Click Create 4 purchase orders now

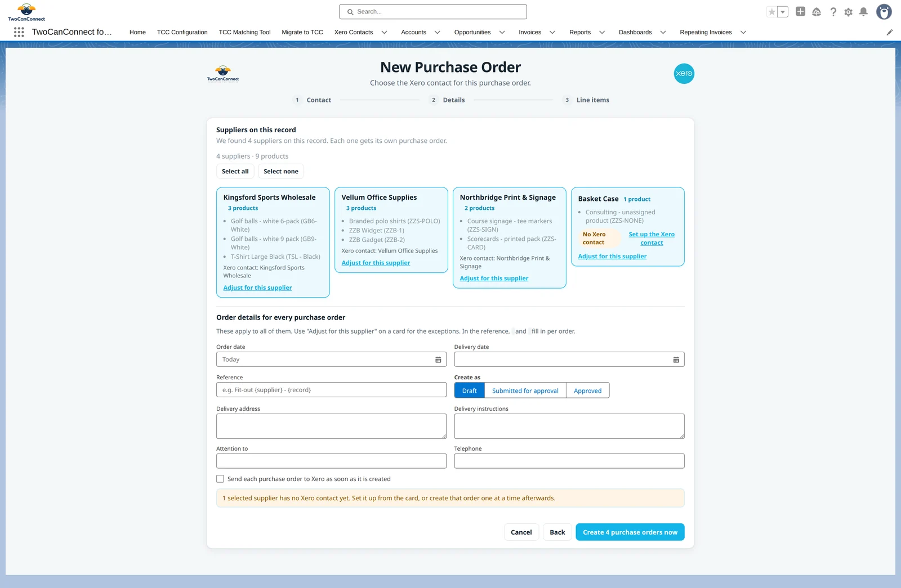(630, 532)
